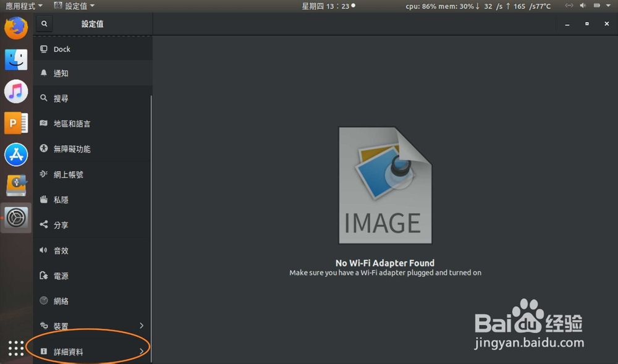
Task: Open 無障礙功能 settings label
Action: pyautogui.click(x=72, y=149)
